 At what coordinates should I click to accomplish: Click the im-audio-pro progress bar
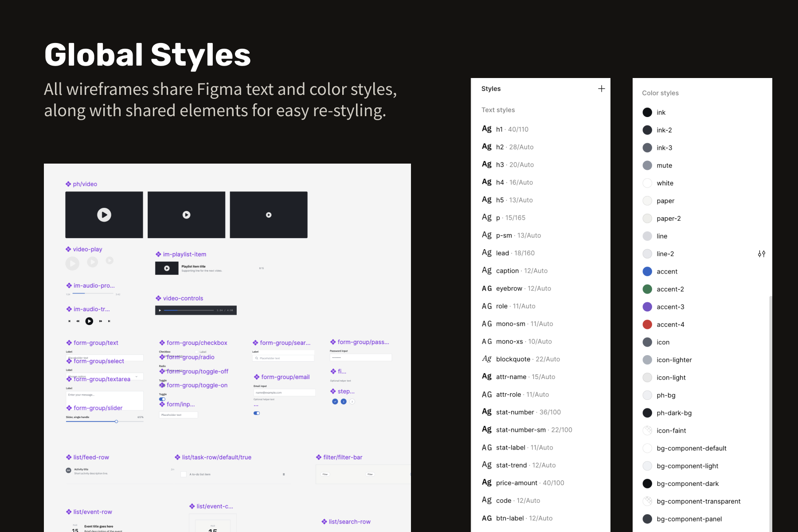[x=94, y=293]
